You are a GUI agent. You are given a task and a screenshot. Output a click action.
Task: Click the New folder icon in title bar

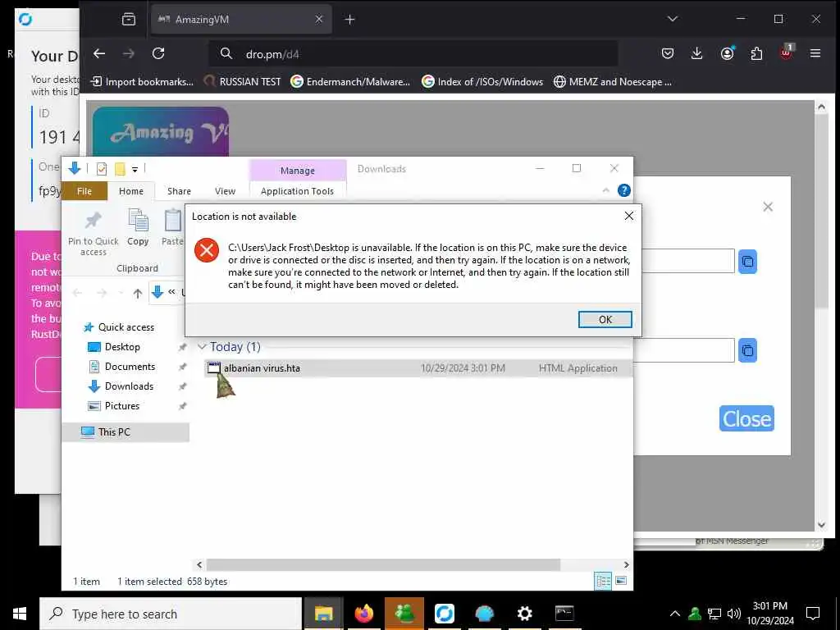[x=120, y=169]
